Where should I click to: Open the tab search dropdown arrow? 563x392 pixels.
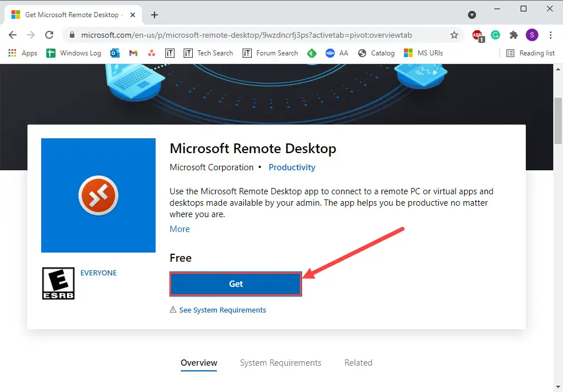pyautogui.click(x=472, y=15)
